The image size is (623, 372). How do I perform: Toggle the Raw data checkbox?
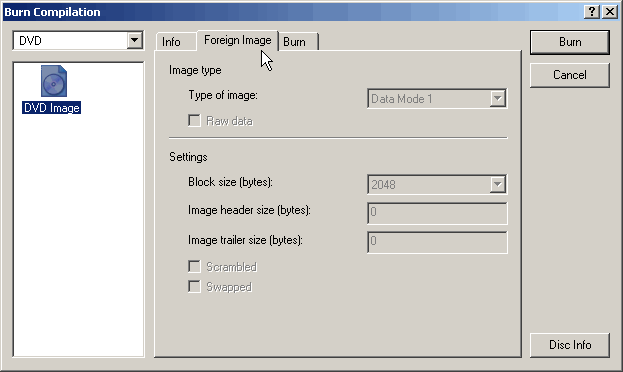pyautogui.click(x=194, y=120)
